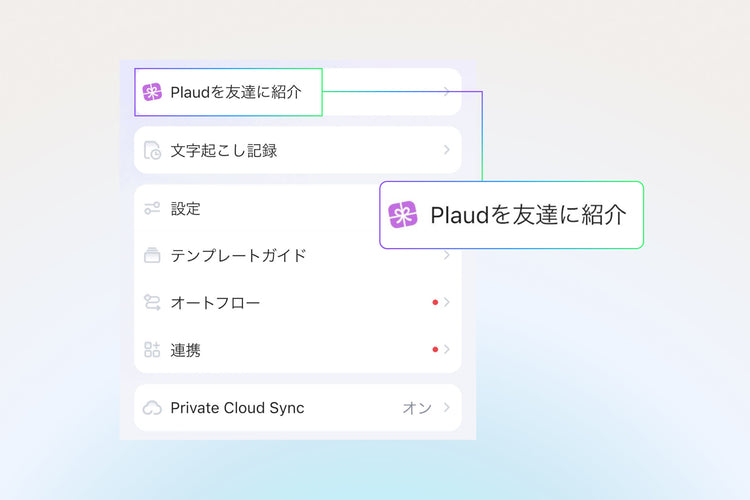The image size is (750, 500).
Task: Click the 連携 grid-plus icon
Action: pyautogui.click(x=152, y=350)
